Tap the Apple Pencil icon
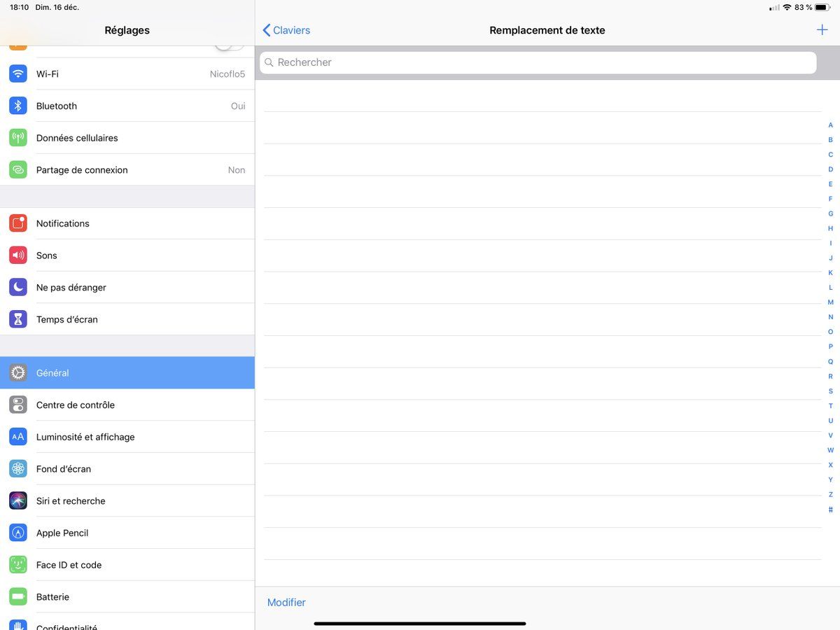The width and height of the screenshot is (840, 630). coord(18,533)
